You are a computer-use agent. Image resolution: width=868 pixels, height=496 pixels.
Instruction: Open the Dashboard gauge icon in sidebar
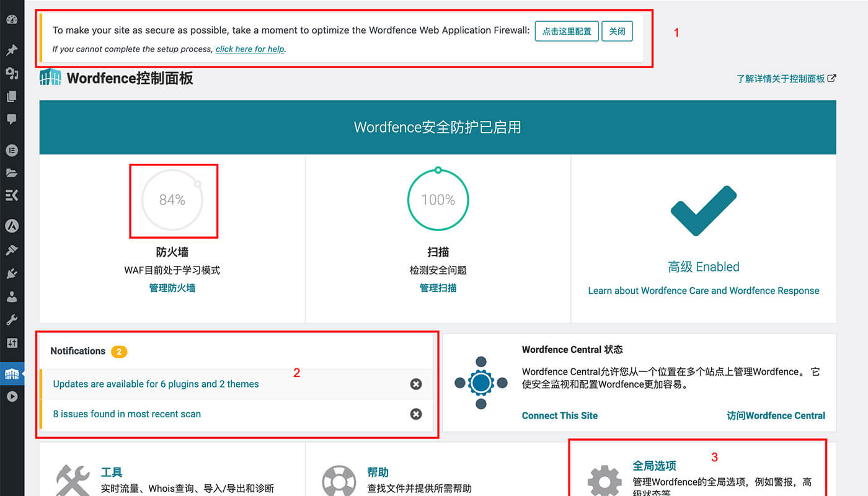coord(12,20)
